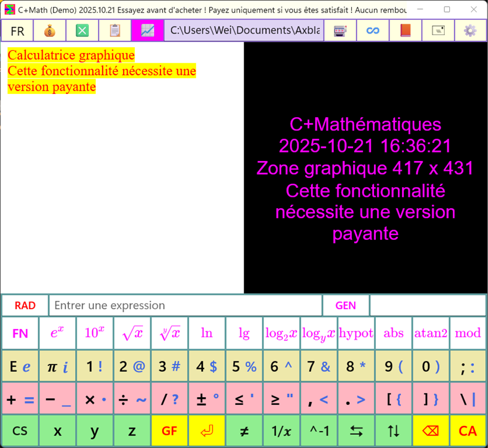Open the orange book manual icon
Image resolution: width=488 pixels, height=448 pixels.
405,30
